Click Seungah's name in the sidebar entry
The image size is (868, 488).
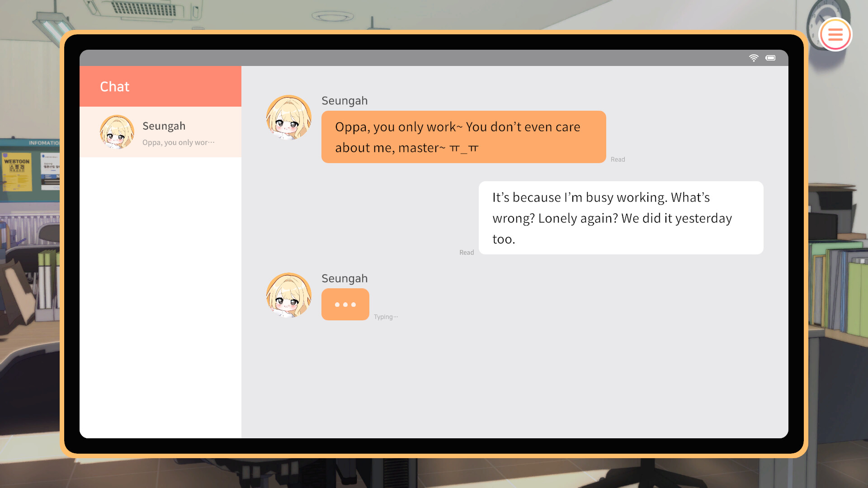pyautogui.click(x=164, y=126)
